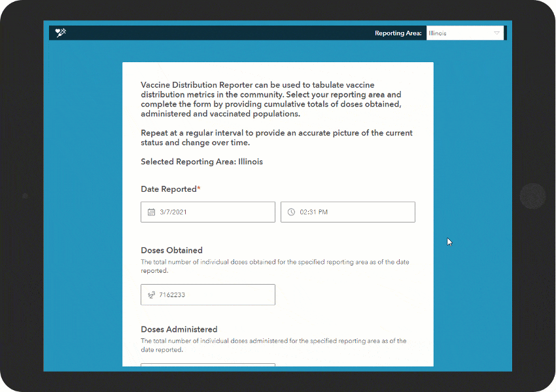
Task: Click the heart and syringe app logo
Action: [x=61, y=33]
